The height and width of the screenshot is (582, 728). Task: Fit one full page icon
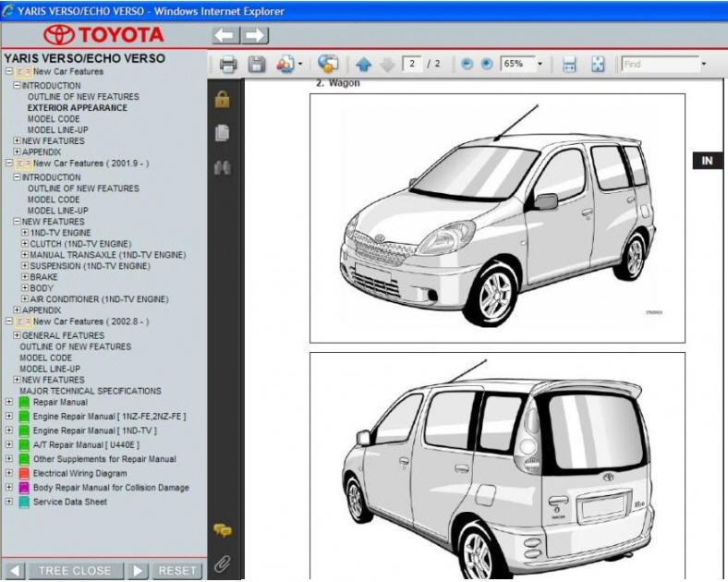coord(598,65)
